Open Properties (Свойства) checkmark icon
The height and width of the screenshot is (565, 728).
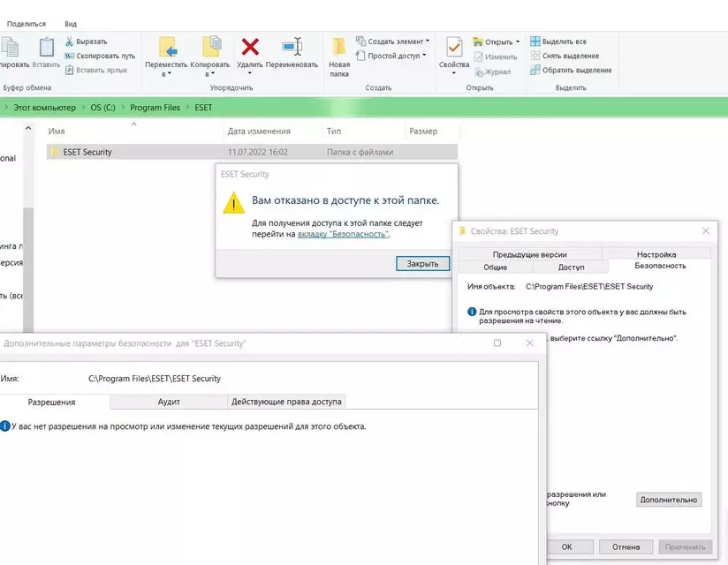coord(454,48)
